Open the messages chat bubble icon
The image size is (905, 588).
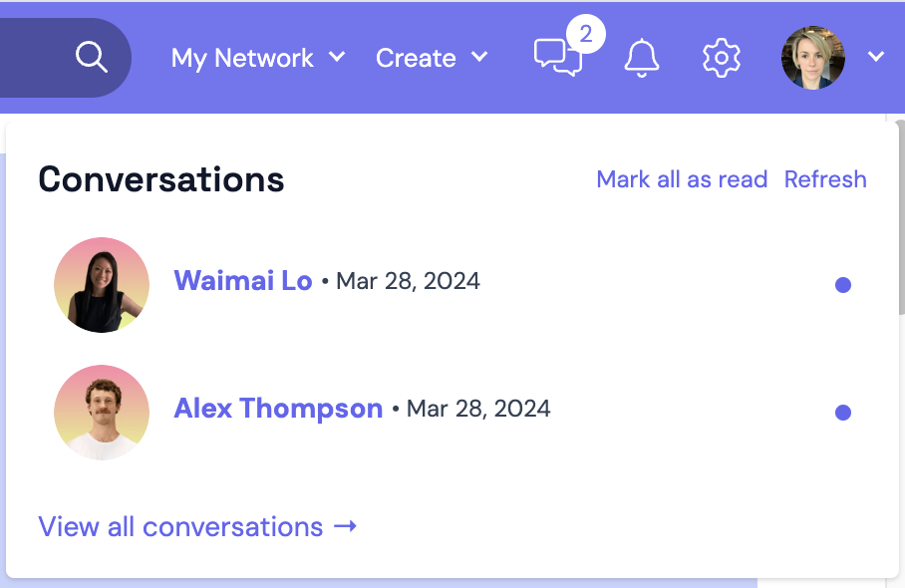pos(557,58)
